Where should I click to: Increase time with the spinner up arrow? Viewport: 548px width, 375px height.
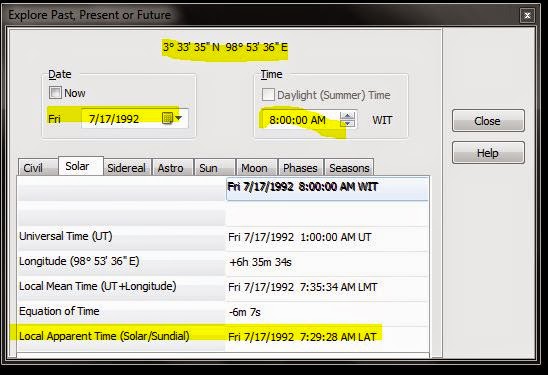pyautogui.click(x=347, y=116)
